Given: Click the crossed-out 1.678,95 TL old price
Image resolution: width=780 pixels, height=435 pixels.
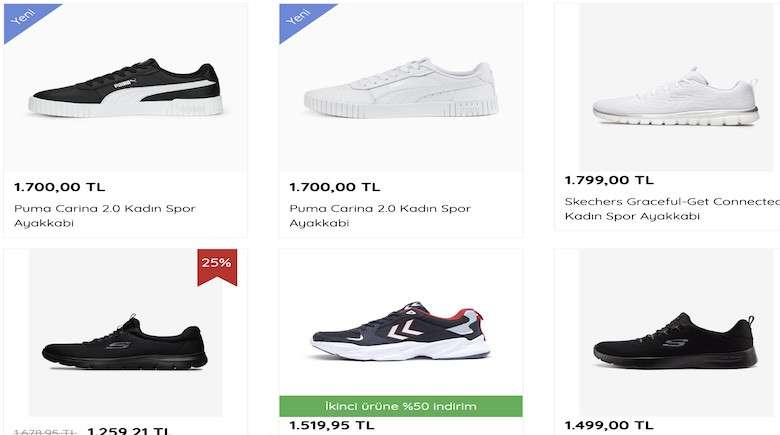Looking at the screenshot, I should pyautogui.click(x=45, y=431).
